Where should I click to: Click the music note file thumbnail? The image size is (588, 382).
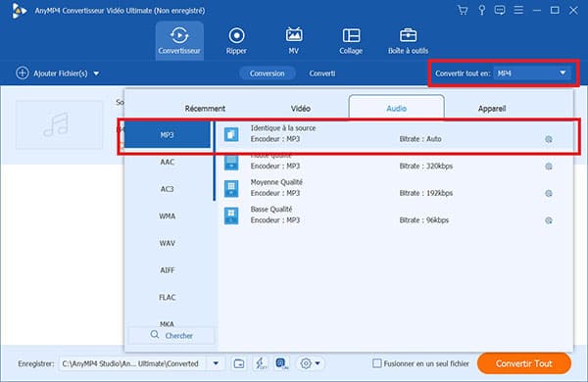[59, 124]
